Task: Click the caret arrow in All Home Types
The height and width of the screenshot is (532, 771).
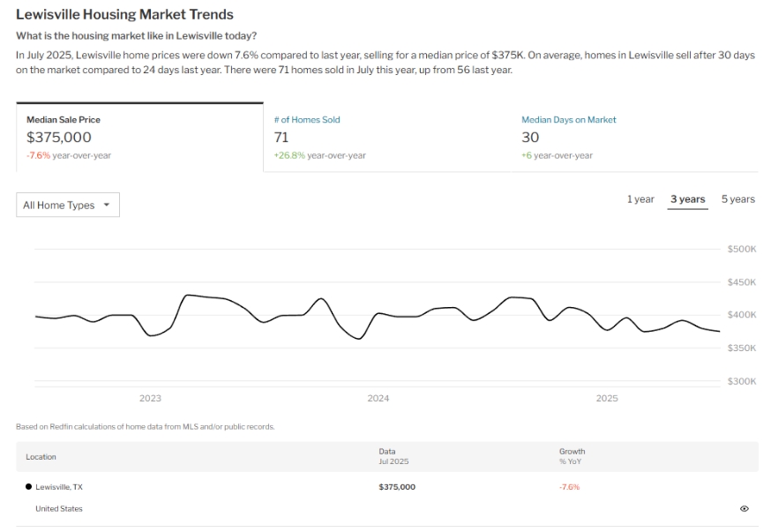Action: click(107, 205)
